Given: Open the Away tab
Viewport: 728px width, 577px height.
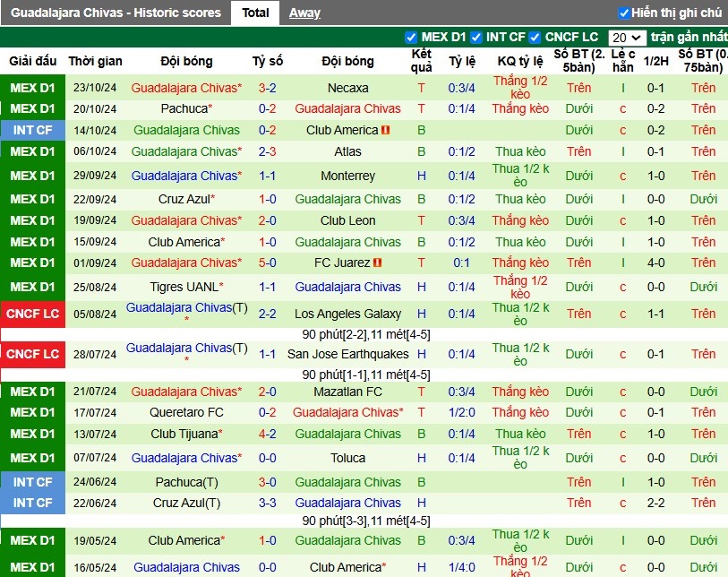Looking at the screenshot, I should point(304,13).
